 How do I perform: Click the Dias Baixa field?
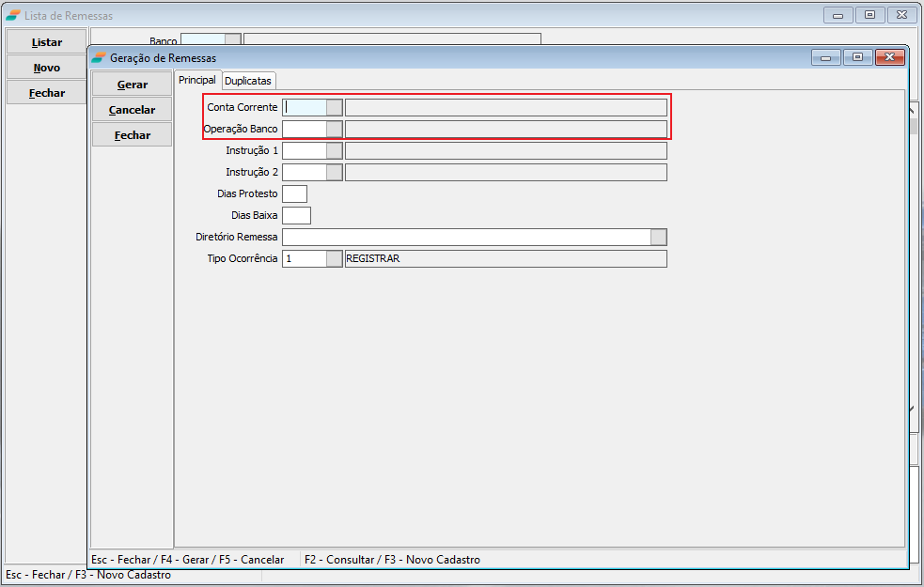296,215
